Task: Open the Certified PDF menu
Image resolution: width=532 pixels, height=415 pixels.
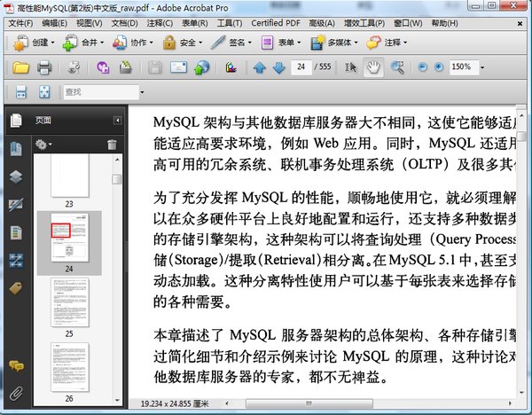Action: (276, 23)
